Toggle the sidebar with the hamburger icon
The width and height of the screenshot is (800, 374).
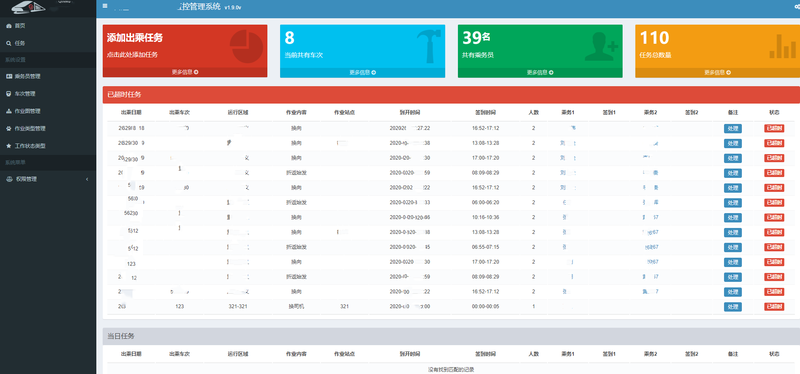[x=105, y=6]
